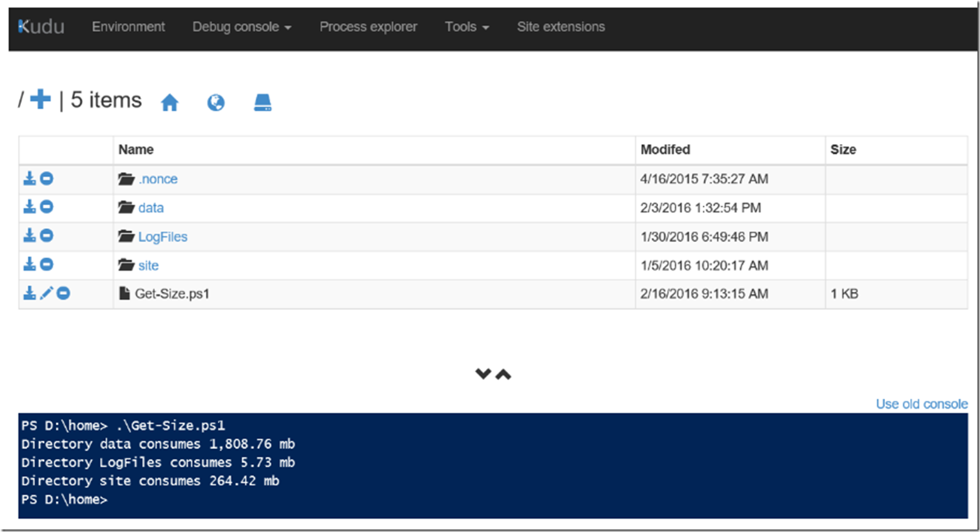Click the blue plus icon to add item
This screenshot has width=980, height=532.
[x=40, y=99]
